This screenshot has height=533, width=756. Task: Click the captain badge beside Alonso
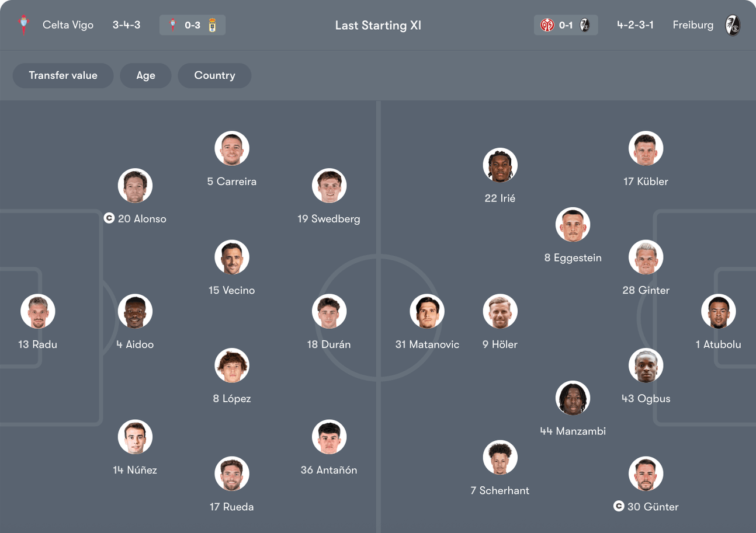[x=109, y=218]
